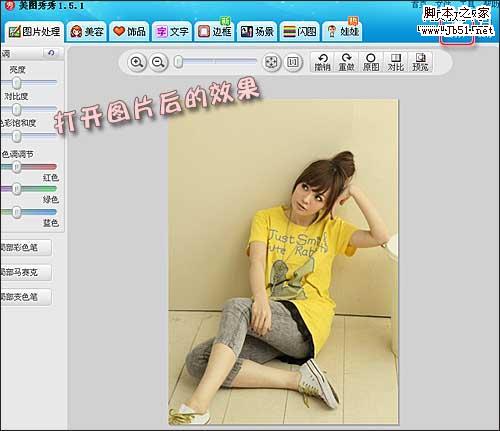
Task: Click the zoom level slider in toolbar
Action: 215,62
